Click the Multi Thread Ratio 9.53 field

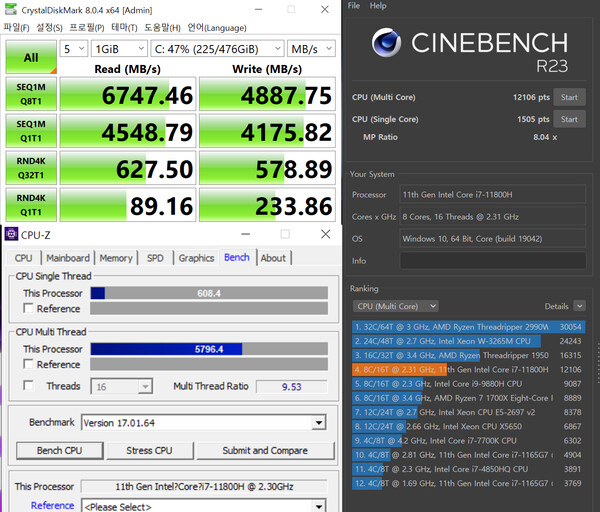coord(292,386)
